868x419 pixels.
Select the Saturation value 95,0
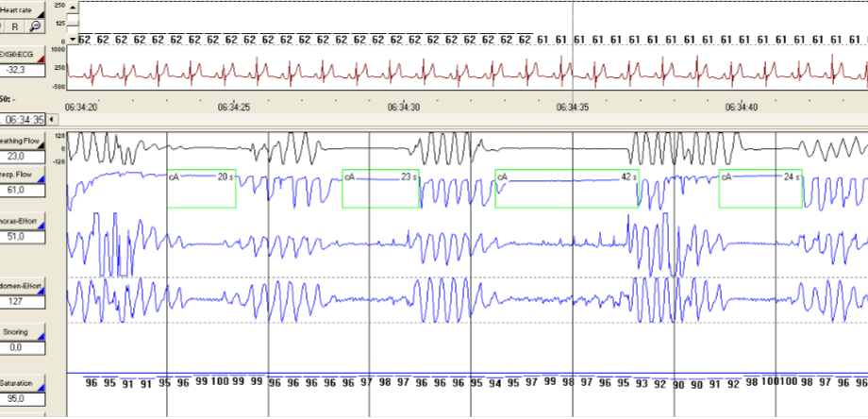22,398
